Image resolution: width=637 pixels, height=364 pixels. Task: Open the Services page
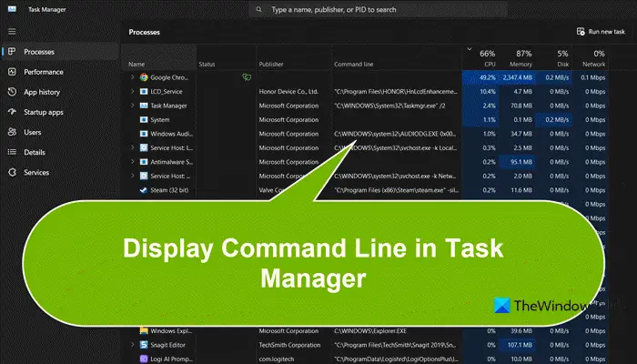click(x=60, y=172)
